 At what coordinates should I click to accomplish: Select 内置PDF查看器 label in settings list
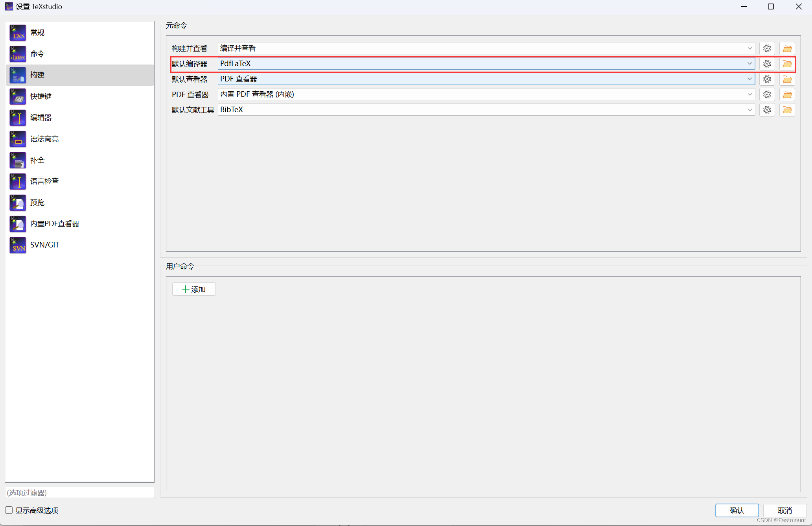[55, 224]
